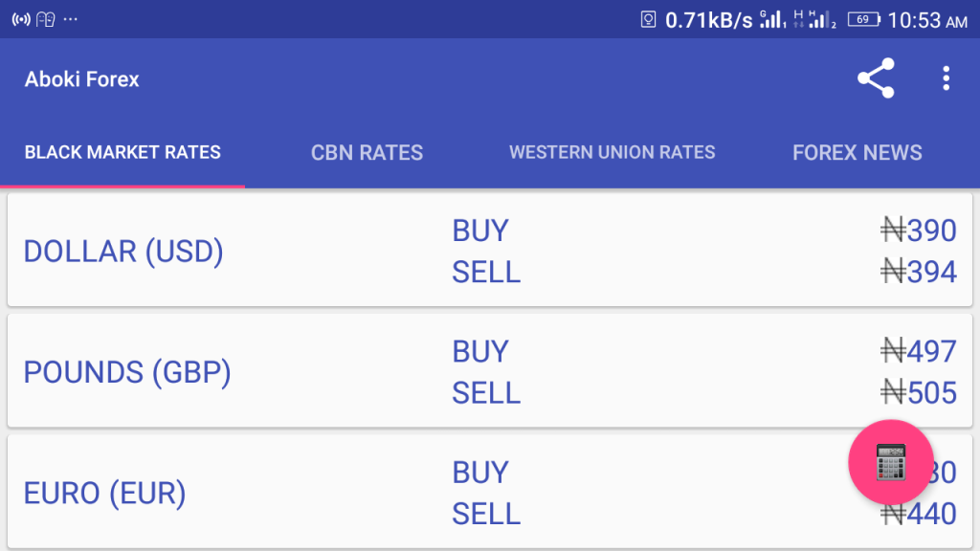Tap the 10:53 AM clock

click(x=927, y=20)
